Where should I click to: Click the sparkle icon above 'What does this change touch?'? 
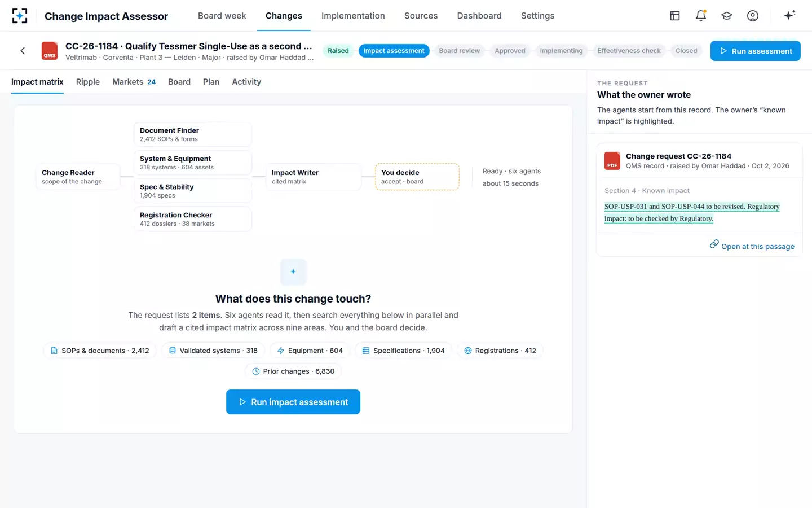click(293, 271)
